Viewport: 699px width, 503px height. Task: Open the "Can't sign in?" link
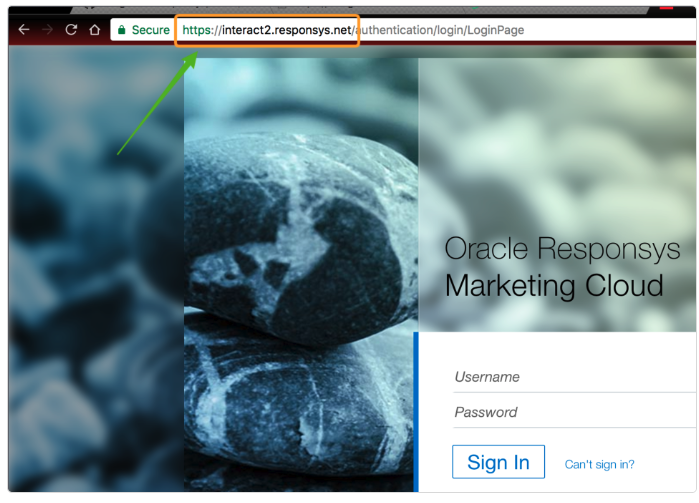pyautogui.click(x=599, y=465)
